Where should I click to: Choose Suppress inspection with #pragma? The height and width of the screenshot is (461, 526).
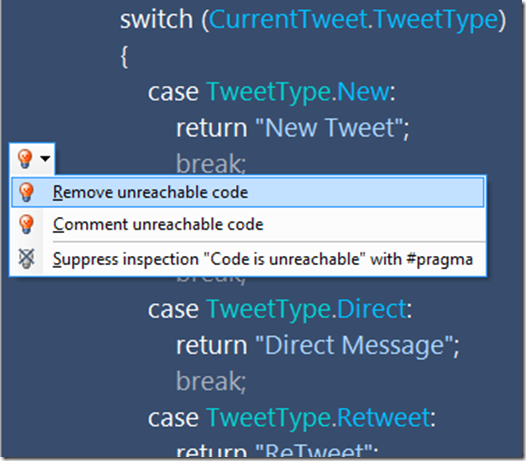click(248, 259)
